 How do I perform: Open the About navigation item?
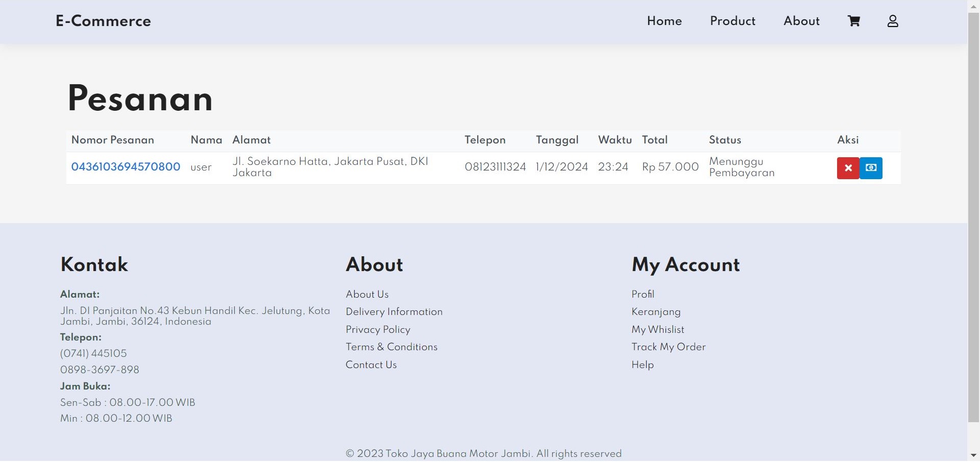pyautogui.click(x=801, y=21)
